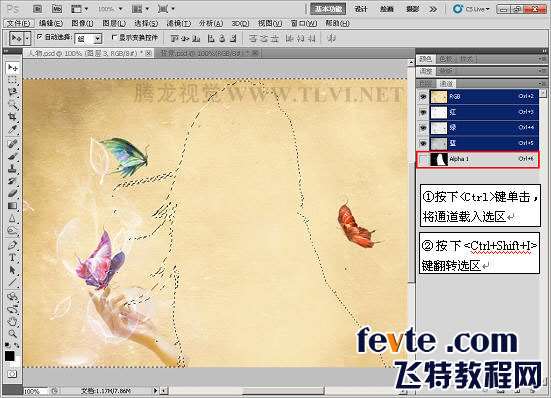Show the Alpha 1 channel visibility box
The image size is (551, 398).
423,159
